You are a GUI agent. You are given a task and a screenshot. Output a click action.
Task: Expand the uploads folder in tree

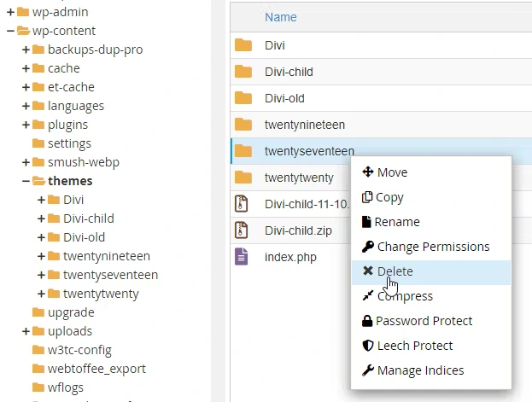[26, 331]
